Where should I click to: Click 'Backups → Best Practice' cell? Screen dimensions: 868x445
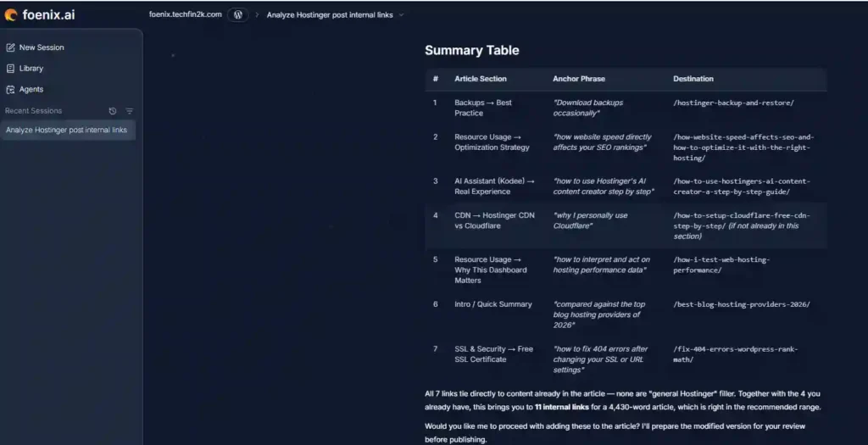tap(483, 108)
